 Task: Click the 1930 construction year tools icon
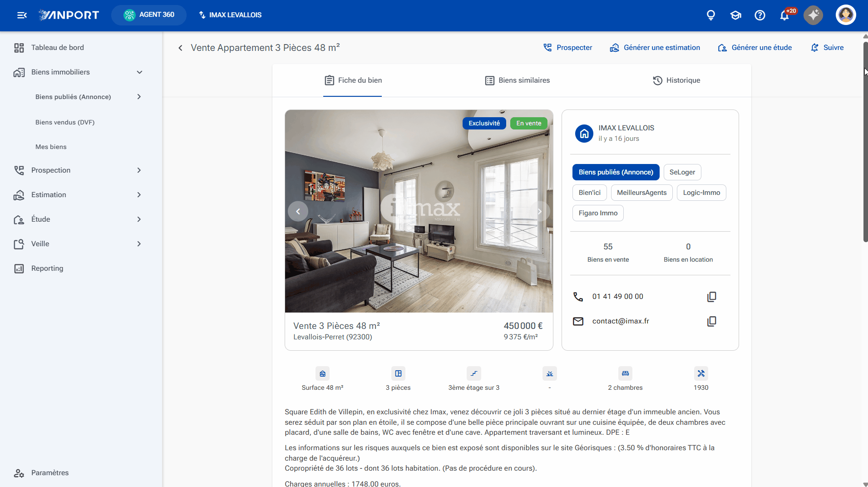701,373
